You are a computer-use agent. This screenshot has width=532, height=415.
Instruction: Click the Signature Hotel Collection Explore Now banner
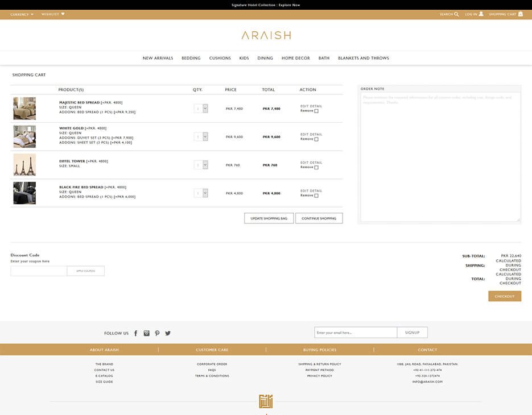[266, 5]
